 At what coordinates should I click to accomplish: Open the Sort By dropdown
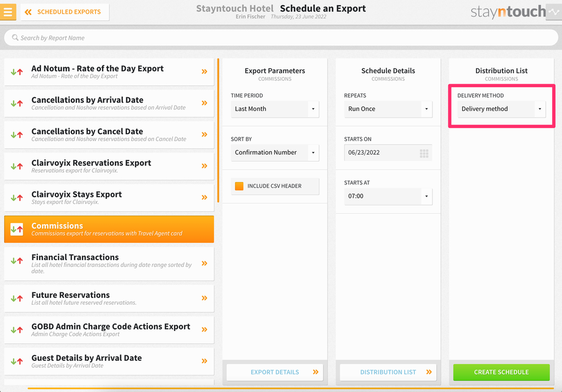click(275, 153)
